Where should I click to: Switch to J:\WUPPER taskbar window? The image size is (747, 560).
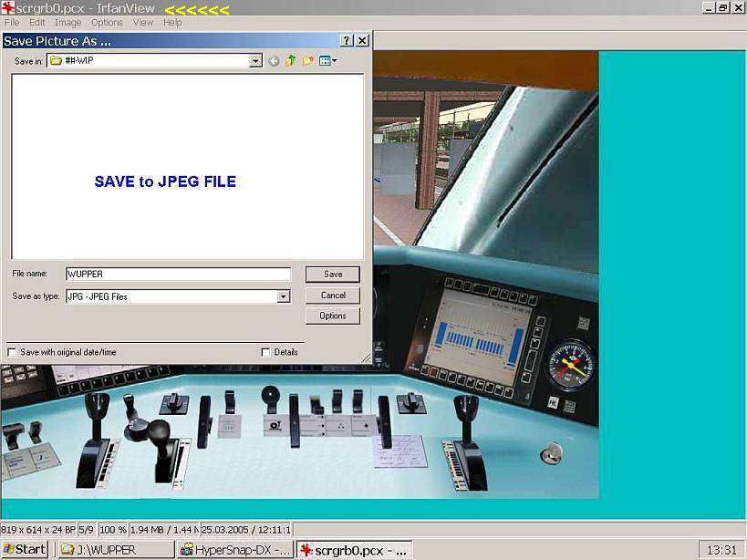pos(116,550)
